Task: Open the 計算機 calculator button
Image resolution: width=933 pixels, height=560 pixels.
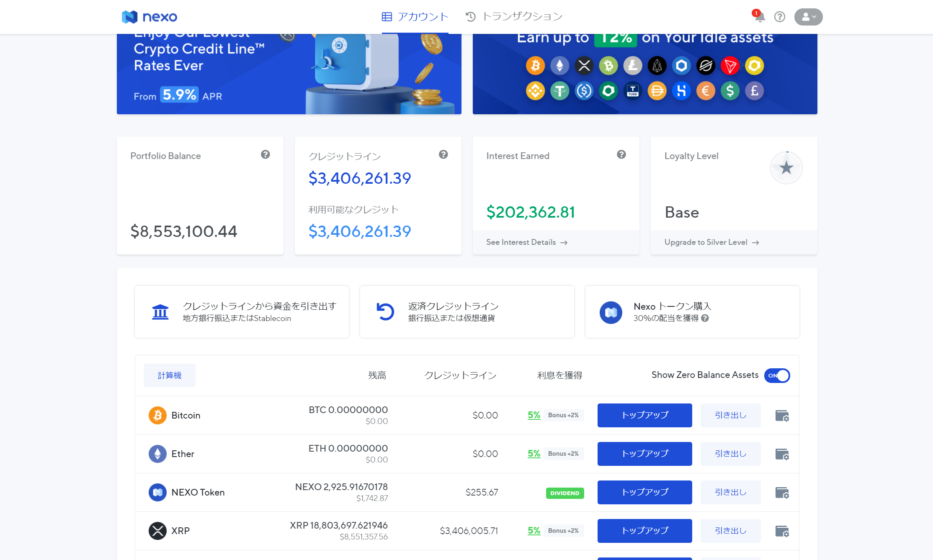Action: [x=170, y=375]
